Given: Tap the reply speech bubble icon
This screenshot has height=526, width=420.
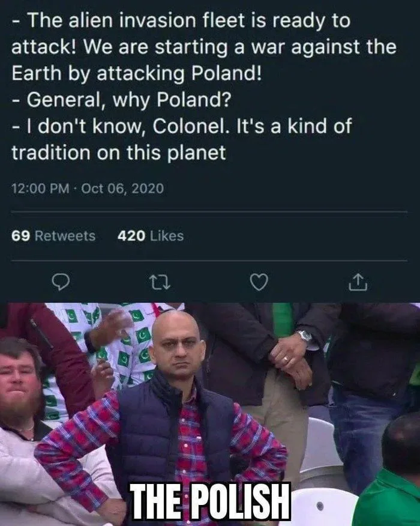Looking at the screenshot, I should (x=62, y=282).
